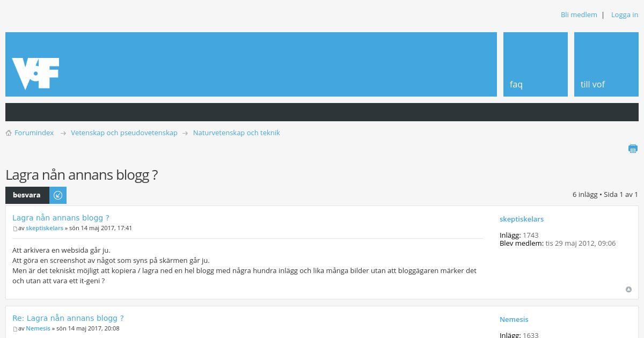Viewport: 644px width, 338px height.
Task: Open author Nemesis in post byline
Action: click(38, 328)
